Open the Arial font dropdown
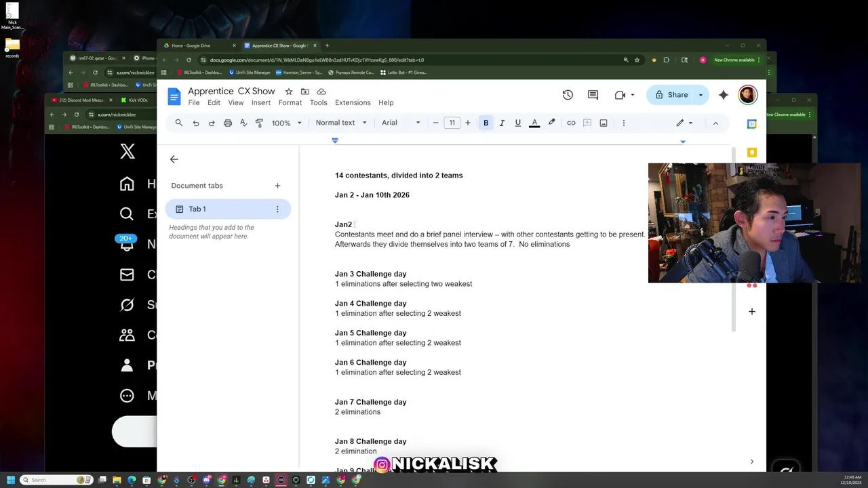The height and width of the screenshot is (488, 868). pyautogui.click(x=401, y=123)
